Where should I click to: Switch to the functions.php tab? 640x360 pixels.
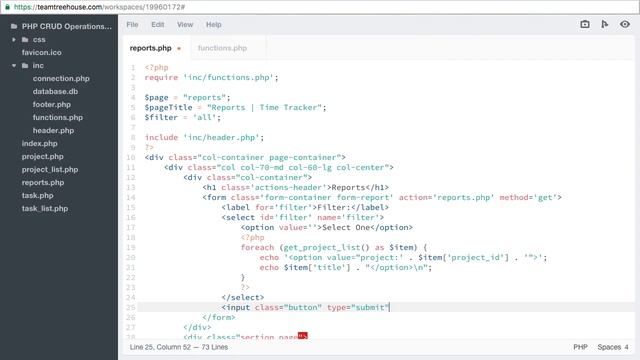coord(222,48)
